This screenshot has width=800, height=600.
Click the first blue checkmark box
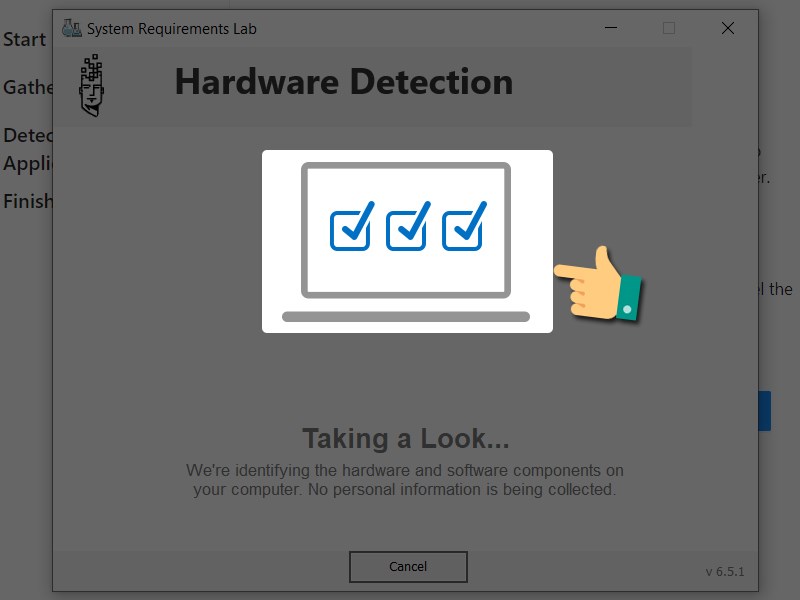click(352, 226)
